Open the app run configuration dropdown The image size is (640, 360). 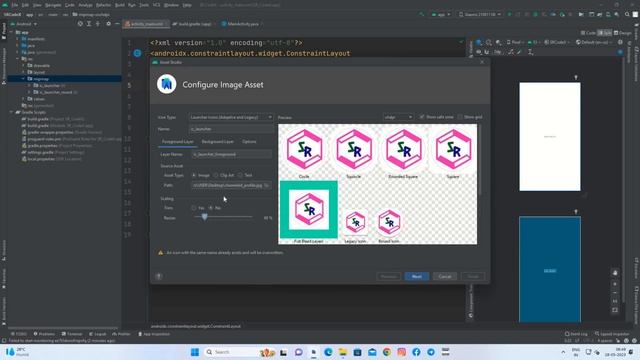tap(441, 14)
